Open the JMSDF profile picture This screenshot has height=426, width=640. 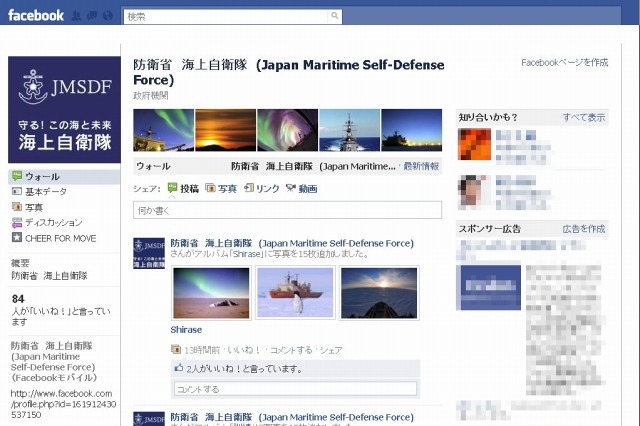(x=64, y=109)
